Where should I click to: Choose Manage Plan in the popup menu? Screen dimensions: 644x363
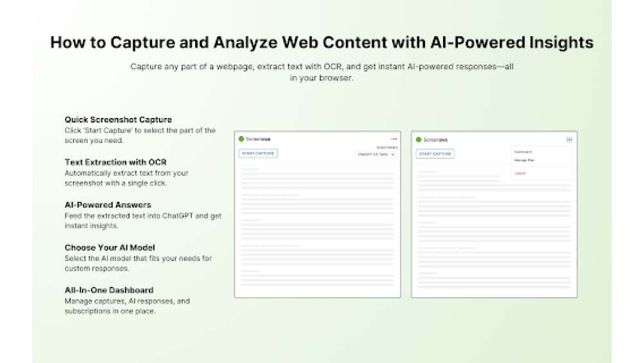(x=524, y=160)
